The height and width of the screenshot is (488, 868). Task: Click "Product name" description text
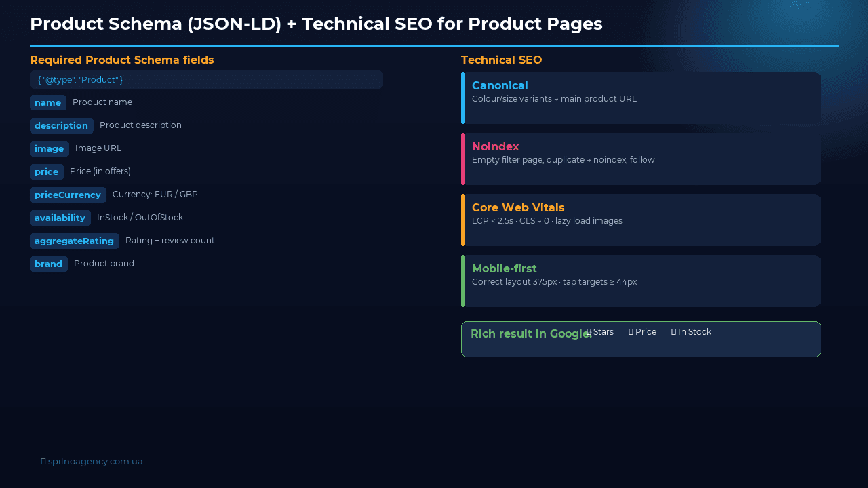click(102, 102)
